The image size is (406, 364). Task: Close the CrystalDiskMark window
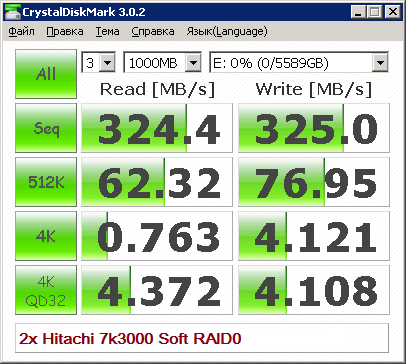pyautogui.click(x=393, y=12)
